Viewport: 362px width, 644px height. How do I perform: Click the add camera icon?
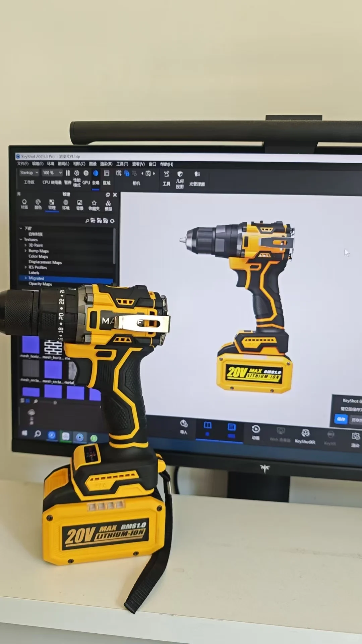point(119,173)
